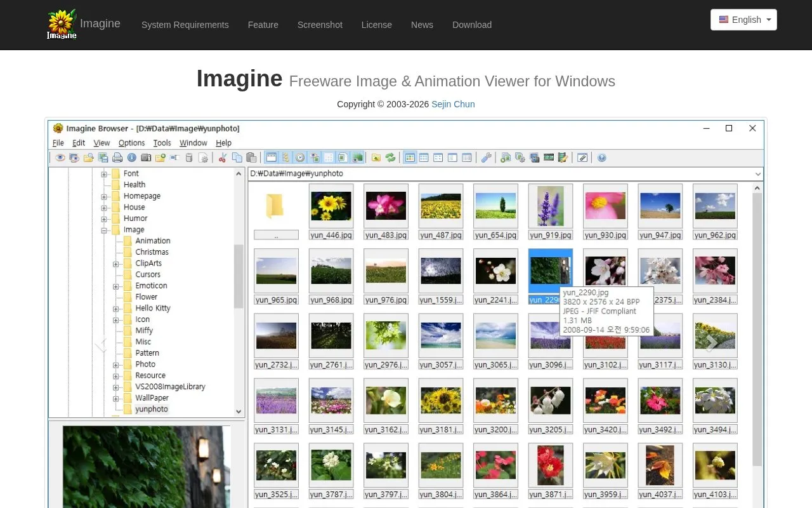Click the clipboard paste icon
812x508 pixels.
click(x=251, y=157)
